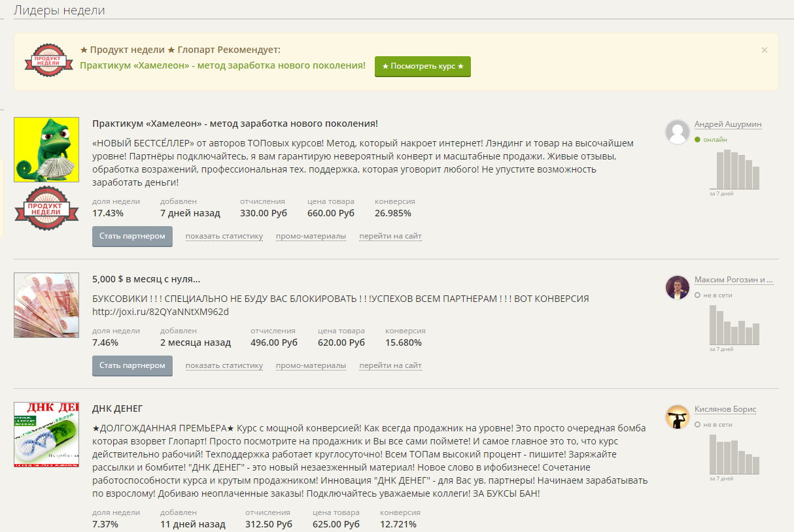This screenshot has width=794, height=532.
Task: Click the ДНК ДЕНЕГ product title
Action: point(118,409)
